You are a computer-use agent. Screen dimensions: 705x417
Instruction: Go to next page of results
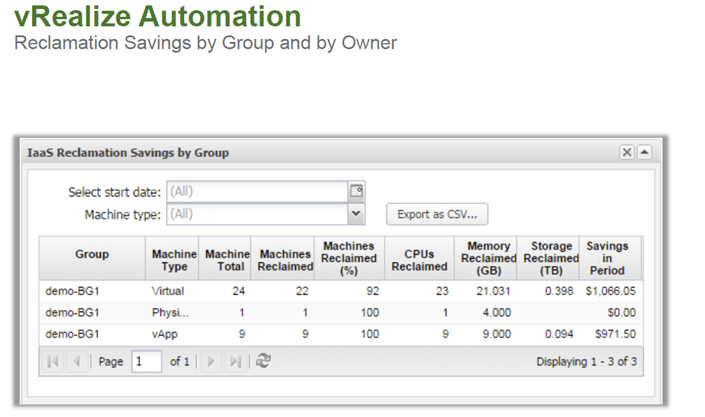(x=211, y=361)
